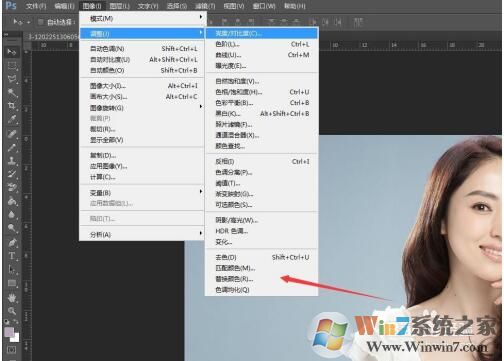Click the Ps application logo
504x361 pixels.
coord(11,6)
